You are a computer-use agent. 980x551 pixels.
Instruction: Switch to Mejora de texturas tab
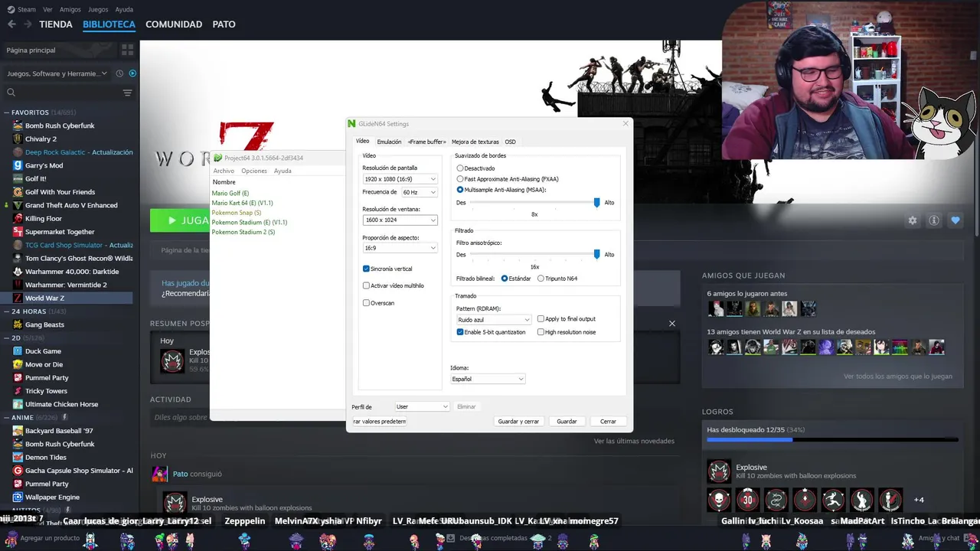pyautogui.click(x=475, y=142)
